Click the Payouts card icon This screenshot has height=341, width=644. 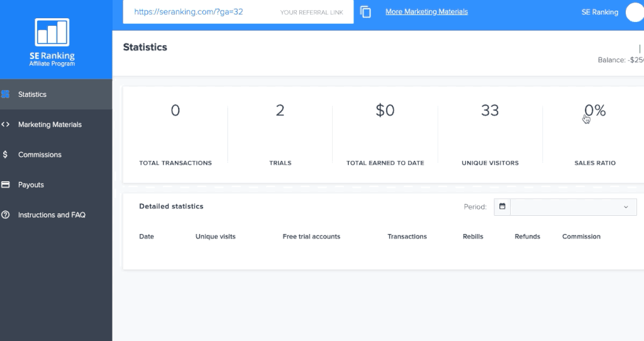pos(5,184)
